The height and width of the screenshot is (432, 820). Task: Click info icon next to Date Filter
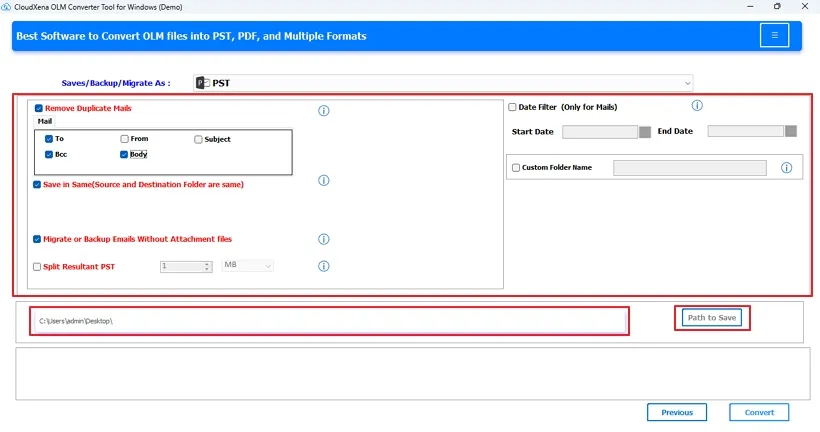point(697,106)
